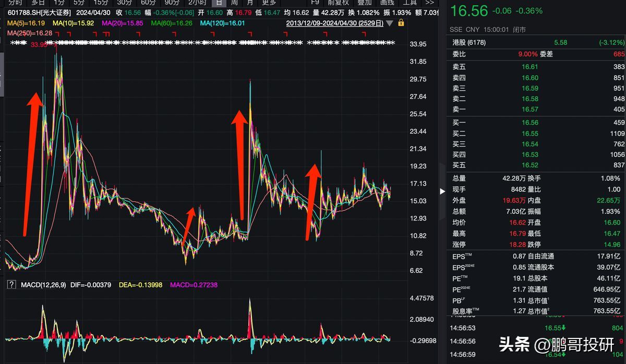Screen dimensions: 626x364
Task: Expand the 更多 timeframe options
Action: click(x=269, y=3)
